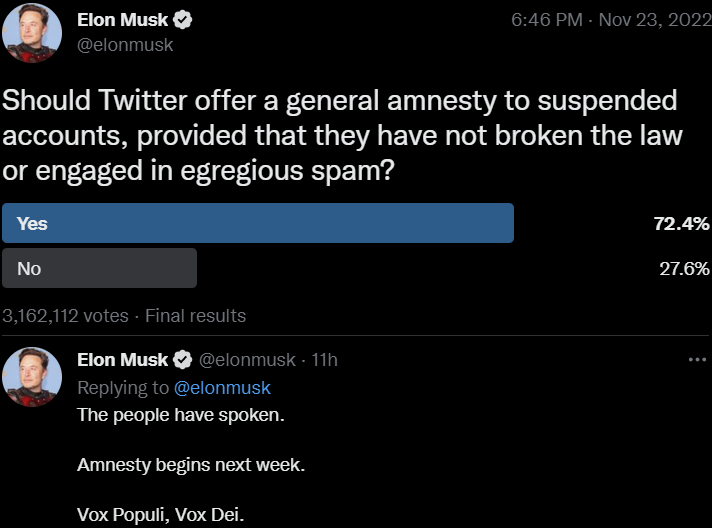The image size is (712, 528).
Task: Click the "Vox Populi, Vox Dei." line
Action: pyautogui.click(x=161, y=515)
